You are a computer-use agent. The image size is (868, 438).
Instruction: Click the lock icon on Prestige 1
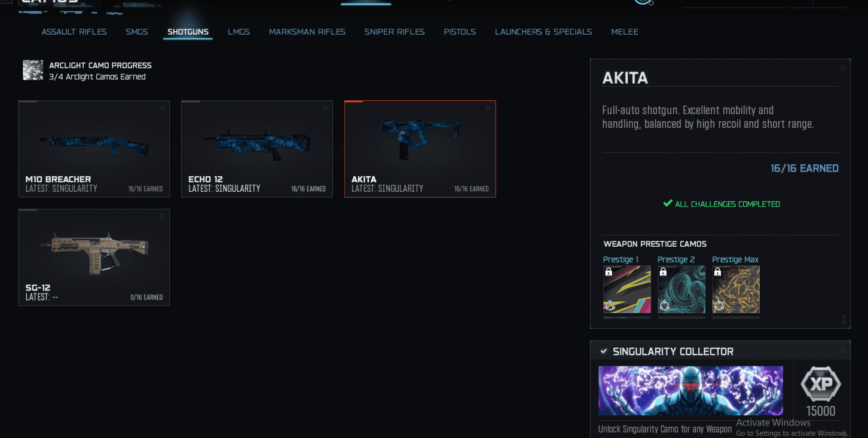609,272
